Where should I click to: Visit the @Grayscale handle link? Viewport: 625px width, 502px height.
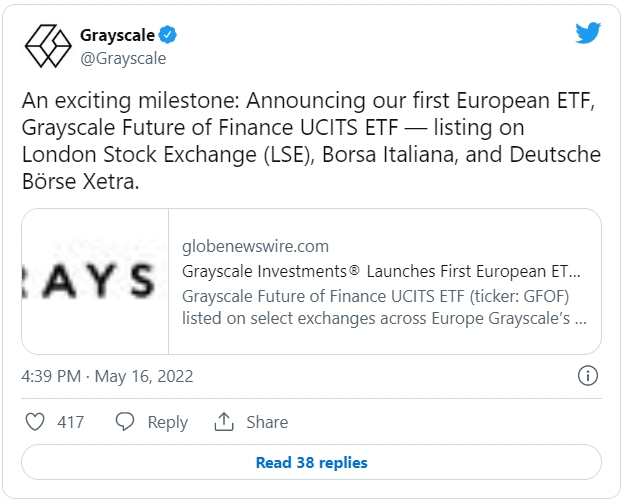[122, 58]
